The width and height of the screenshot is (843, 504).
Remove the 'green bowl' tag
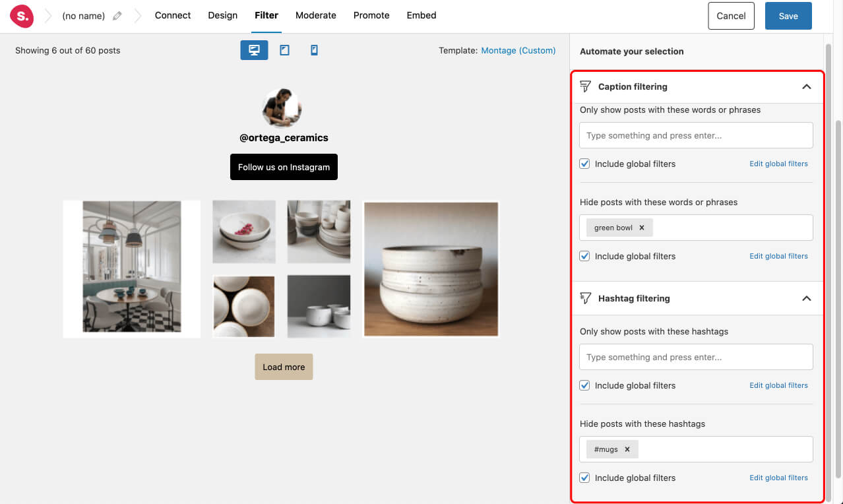click(641, 228)
